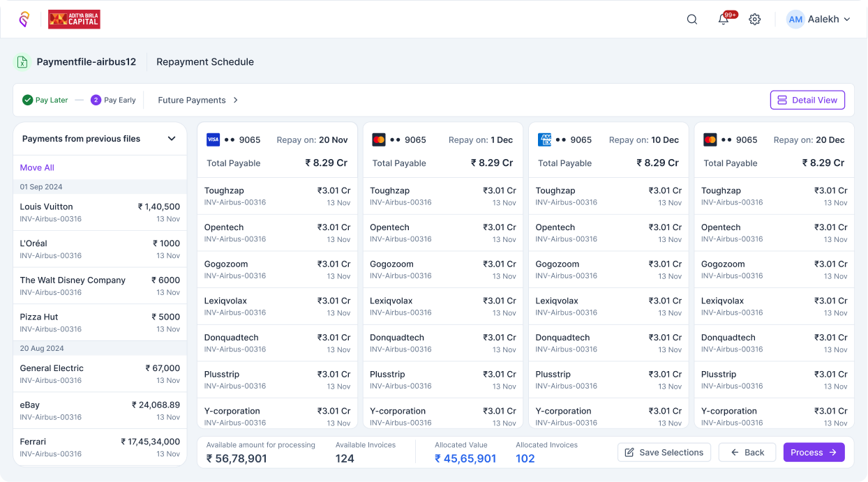Image resolution: width=868 pixels, height=482 pixels.
Task: Click the purple app logo icon
Action: coord(24,20)
